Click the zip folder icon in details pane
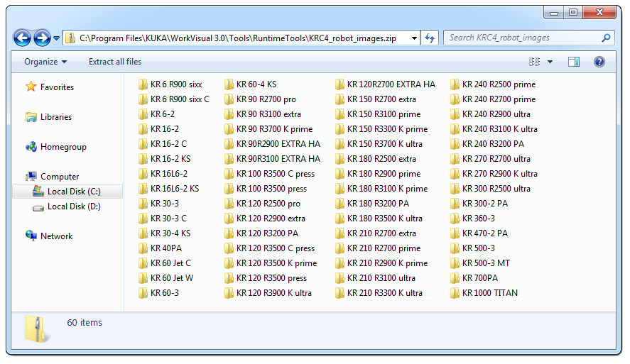The image size is (630, 364). click(37, 329)
